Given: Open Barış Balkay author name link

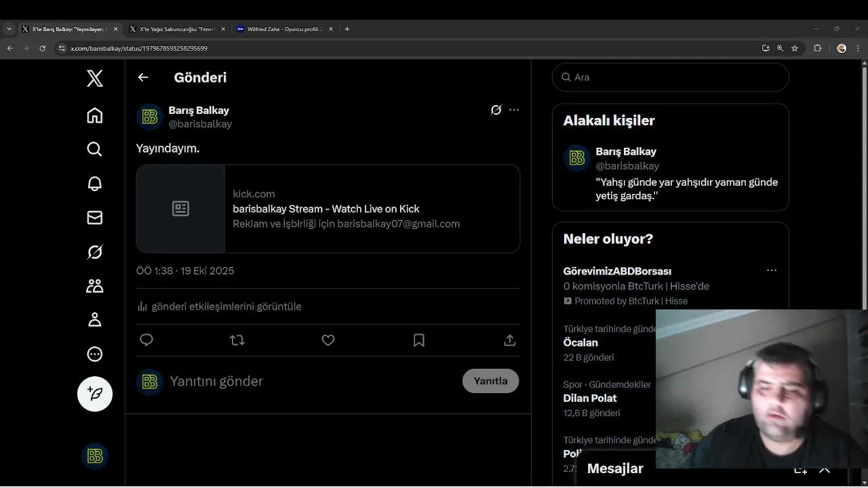Looking at the screenshot, I should click(199, 110).
